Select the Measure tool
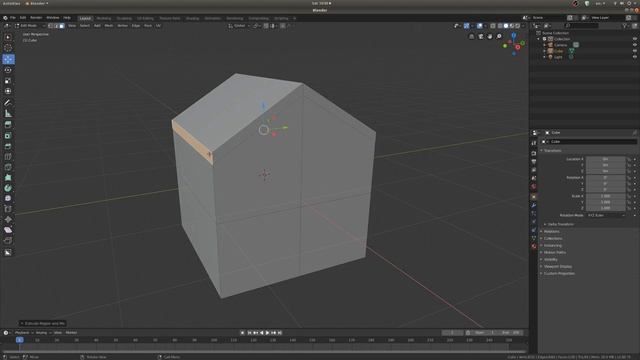The height and width of the screenshot is (360, 640). click(8, 114)
